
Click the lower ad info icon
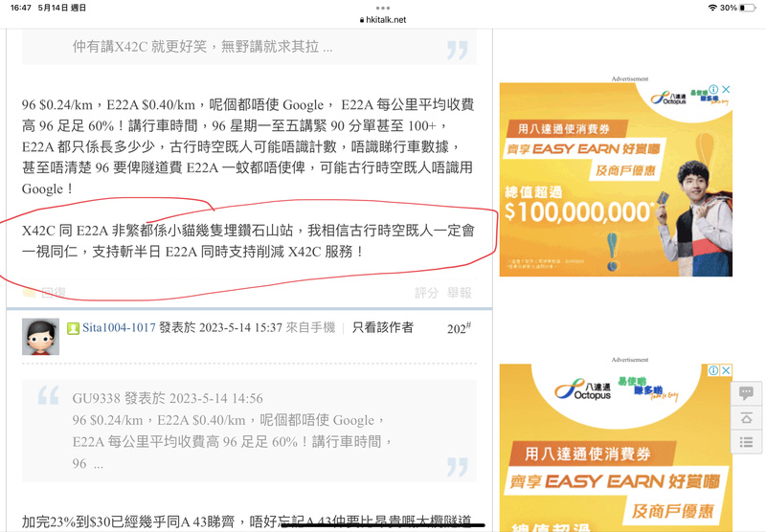point(713,370)
